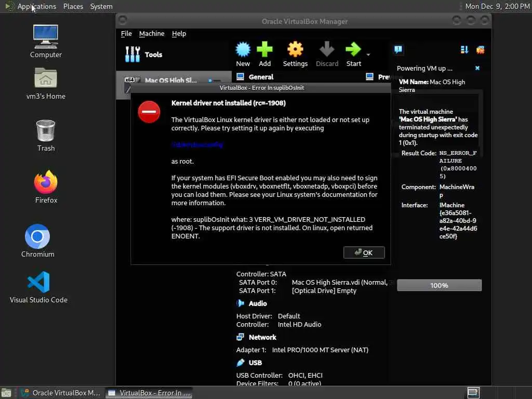Click the Preview section monitor icon
The image size is (532, 399).
[x=370, y=77]
